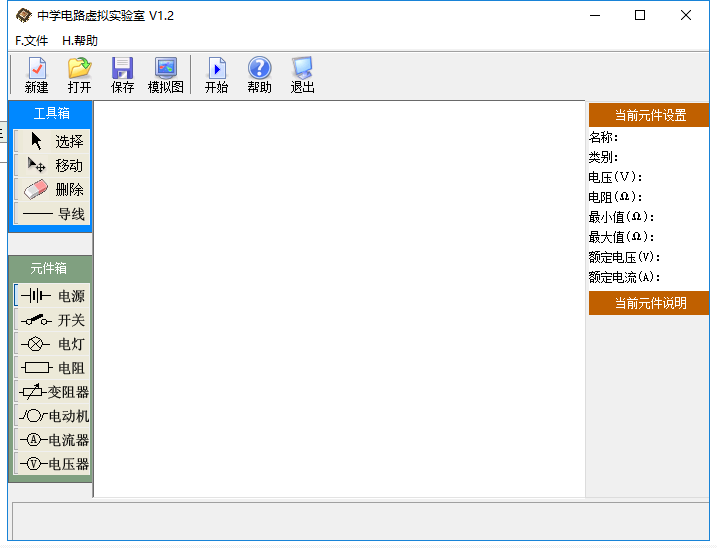Pick the 导线 wire tool
This screenshot has width=717, height=548.
52,214
